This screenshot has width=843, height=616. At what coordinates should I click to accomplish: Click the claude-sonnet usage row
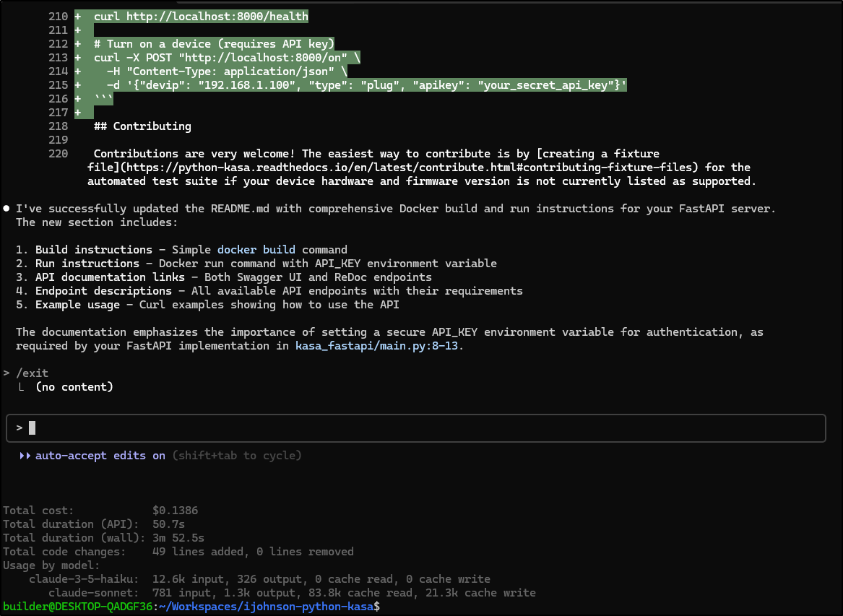[292, 593]
